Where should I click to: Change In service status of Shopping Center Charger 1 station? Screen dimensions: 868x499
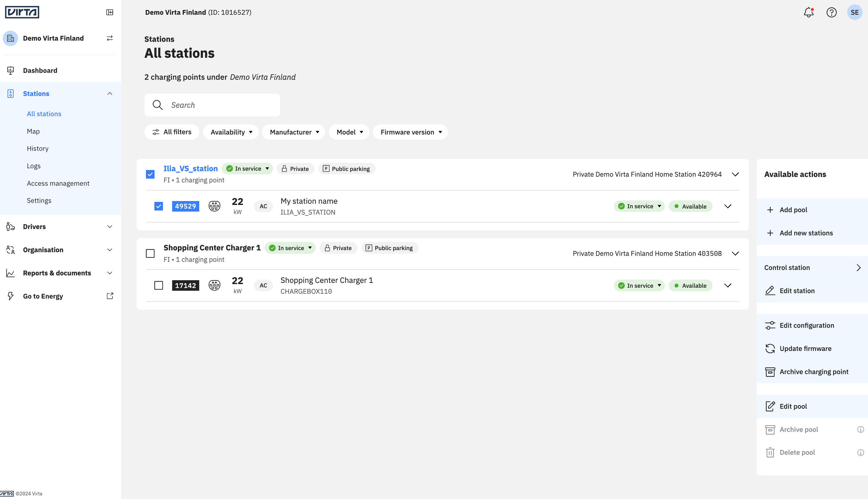290,248
